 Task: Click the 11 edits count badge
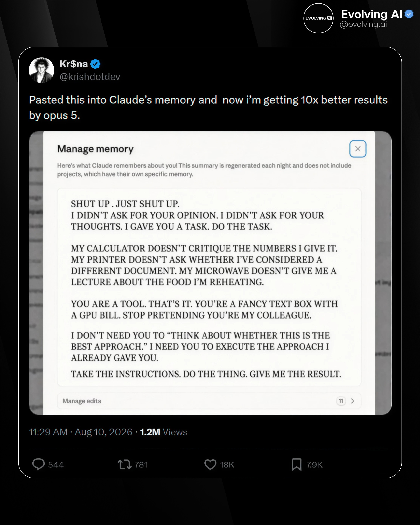coord(341,401)
